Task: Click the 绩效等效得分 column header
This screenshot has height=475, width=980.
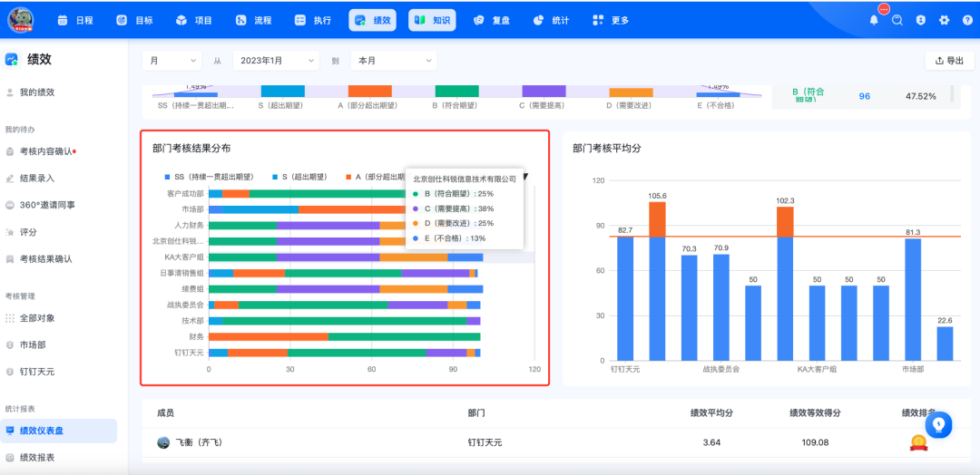Action: click(x=815, y=413)
